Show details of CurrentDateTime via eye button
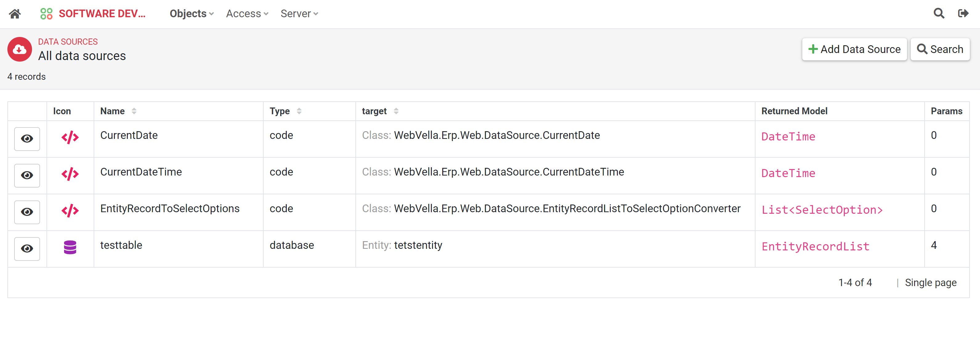 pyautogui.click(x=26, y=176)
